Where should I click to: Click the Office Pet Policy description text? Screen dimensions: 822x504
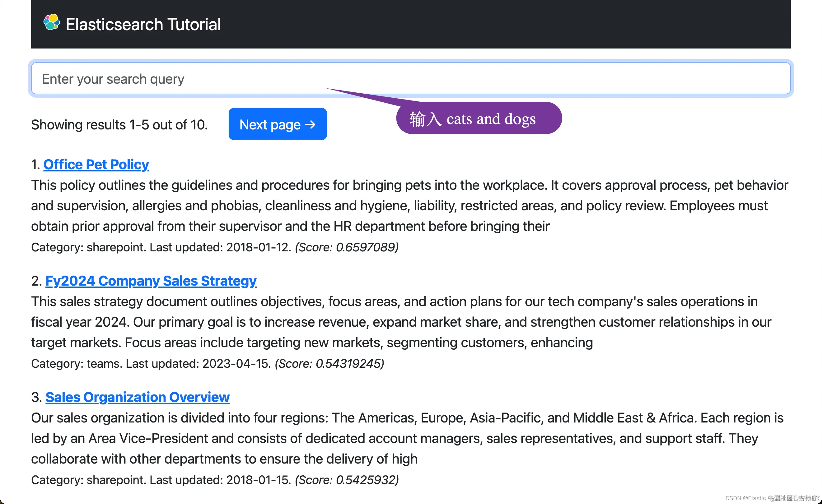click(x=409, y=205)
